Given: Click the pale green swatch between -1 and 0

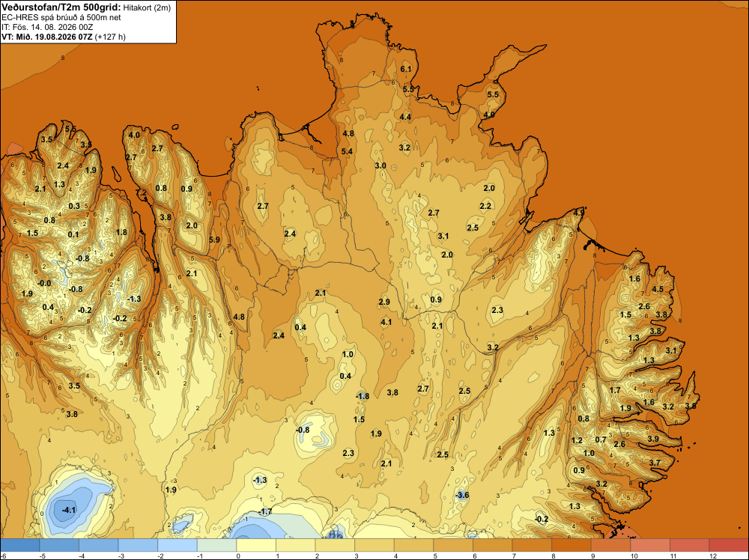Looking at the screenshot, I should [x=217, y=545].
